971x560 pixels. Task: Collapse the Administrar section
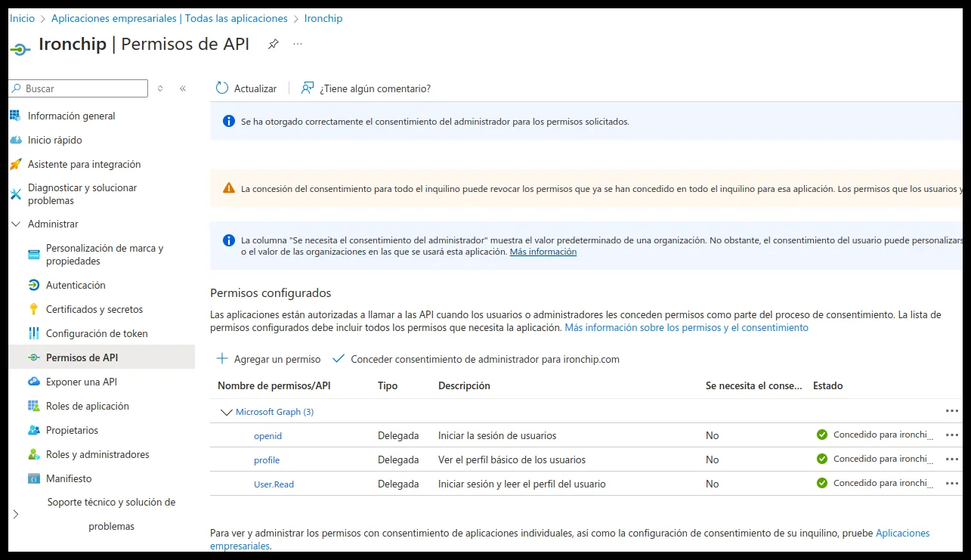click(x=17, y=224)
